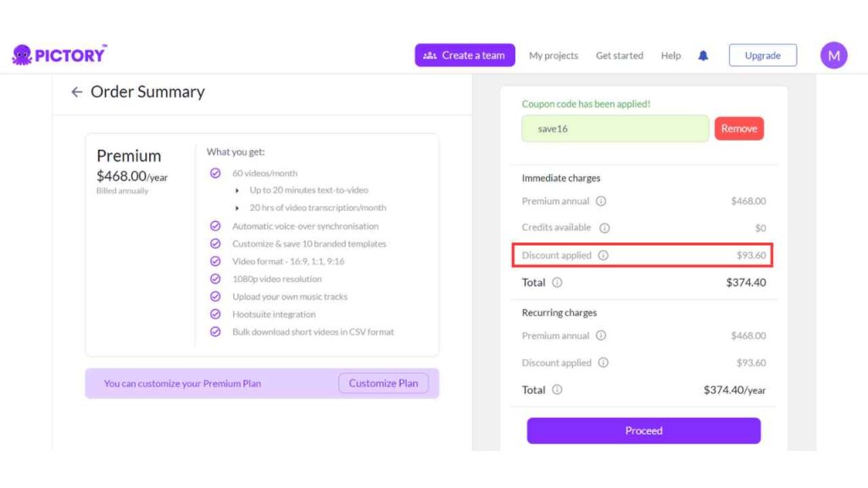Click the Upgrade button
Screen dimensions: 868x488
763,55
